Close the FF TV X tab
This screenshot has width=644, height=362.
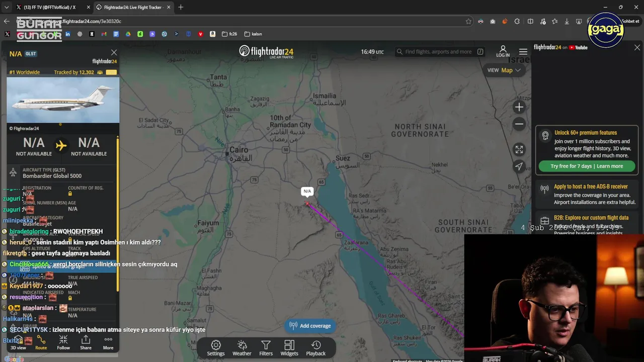(x=88, y=7)
